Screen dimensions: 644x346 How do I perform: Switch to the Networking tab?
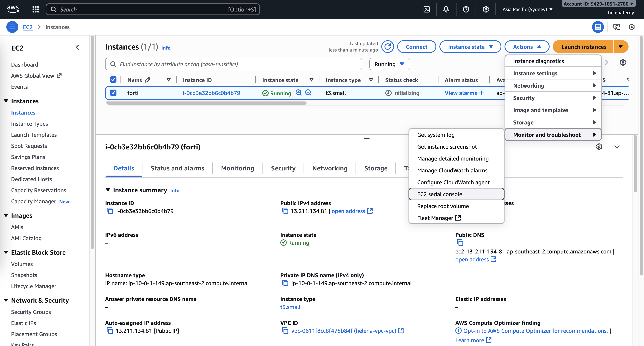[x=330, y=168]
